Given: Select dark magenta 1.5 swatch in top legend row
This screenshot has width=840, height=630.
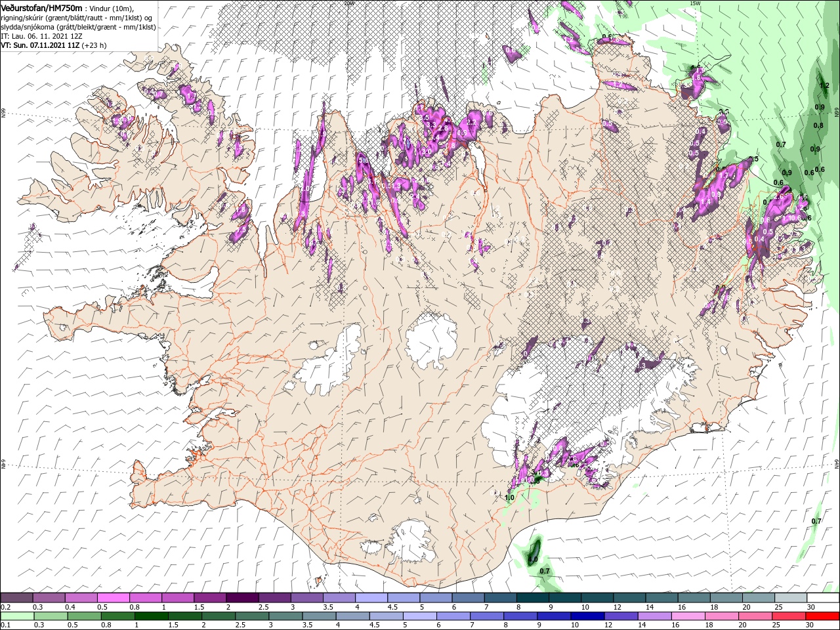Looking at the screenshot, I should tap(209, 598).
